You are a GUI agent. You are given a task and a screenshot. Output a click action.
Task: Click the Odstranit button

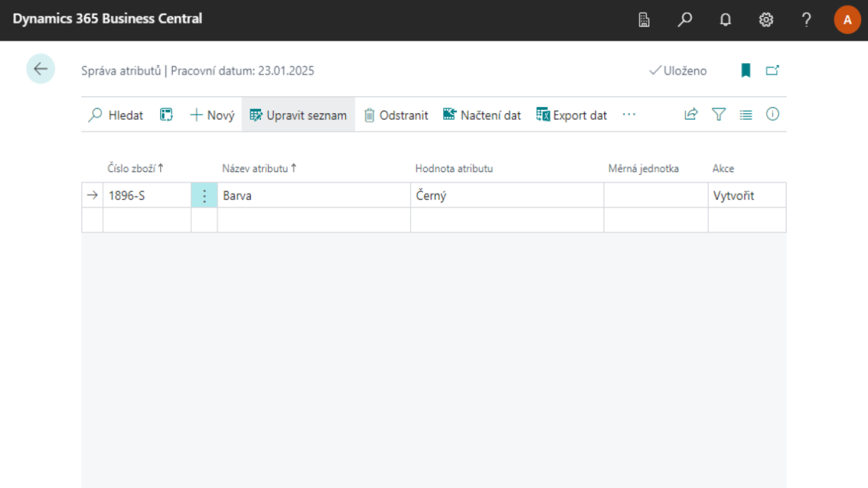click(396, 115)
